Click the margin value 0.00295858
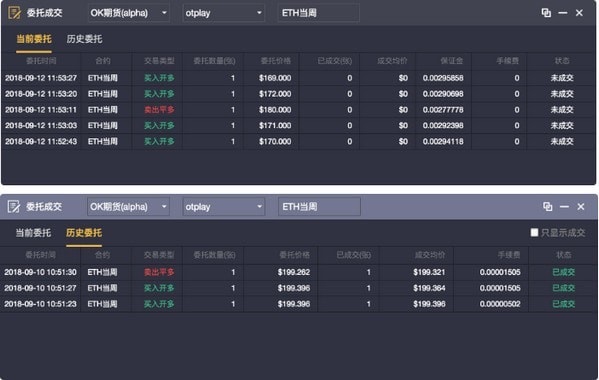Screen dimensions: 599x380 (443, 78)
